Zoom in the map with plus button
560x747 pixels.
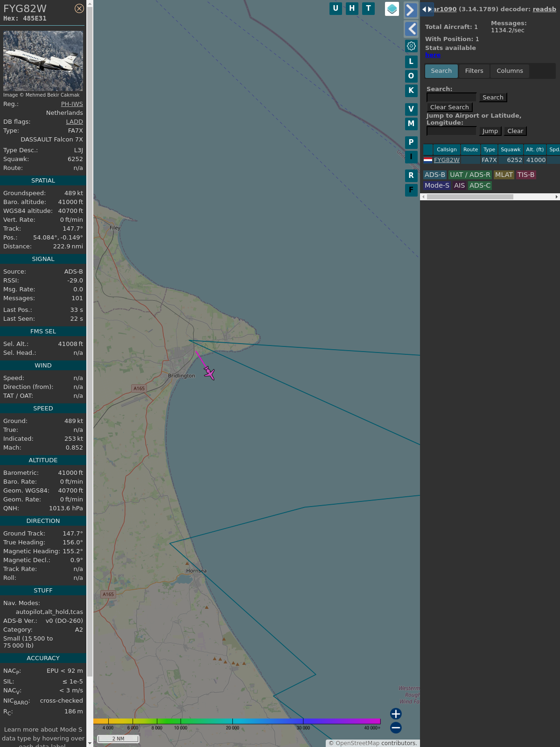pyautogui.click(x=396, y=713)
